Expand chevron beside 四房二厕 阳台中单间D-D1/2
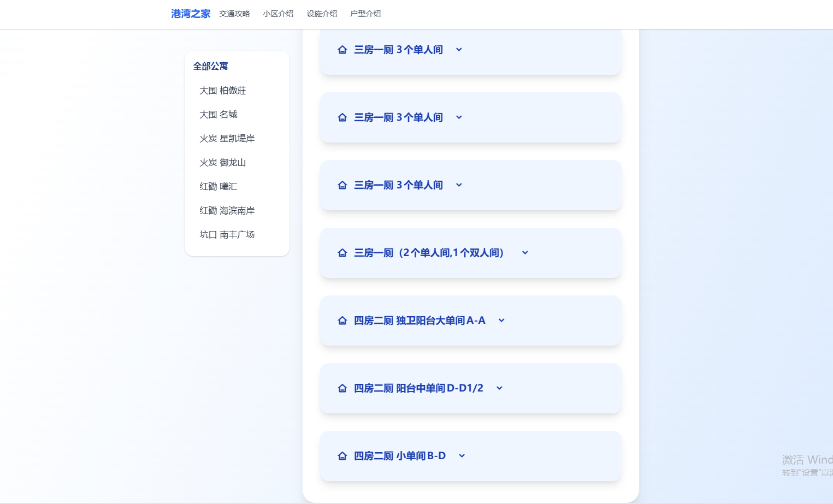This screenshot has height=504, width=833. [499, 388]
